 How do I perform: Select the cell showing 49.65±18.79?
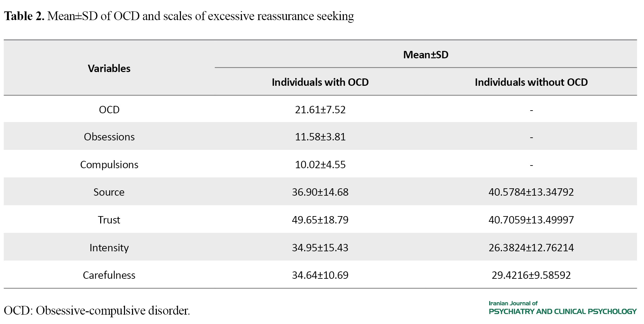point(320,220)
